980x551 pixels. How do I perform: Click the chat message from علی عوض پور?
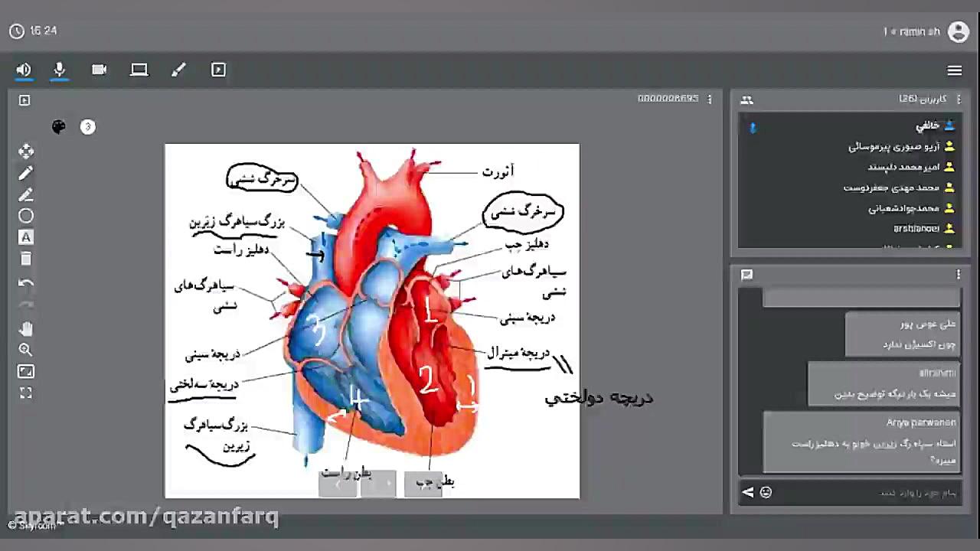(903, 334)
